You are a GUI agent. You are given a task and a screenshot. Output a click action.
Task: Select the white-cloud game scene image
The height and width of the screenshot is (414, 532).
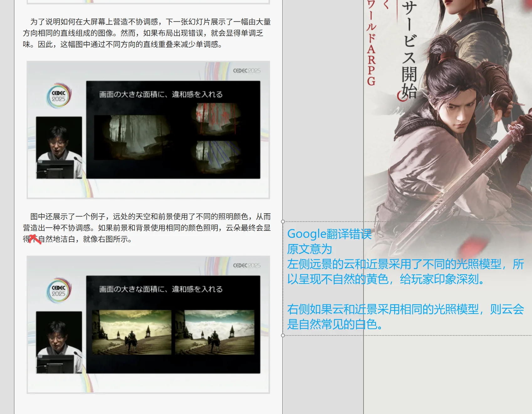point(215,332)
